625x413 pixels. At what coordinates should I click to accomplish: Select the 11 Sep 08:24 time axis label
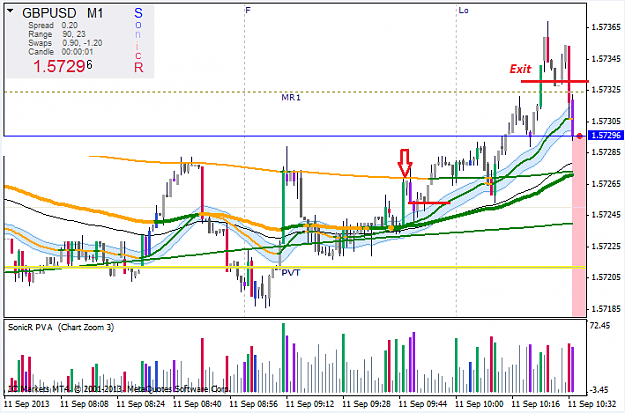point(141,404)
